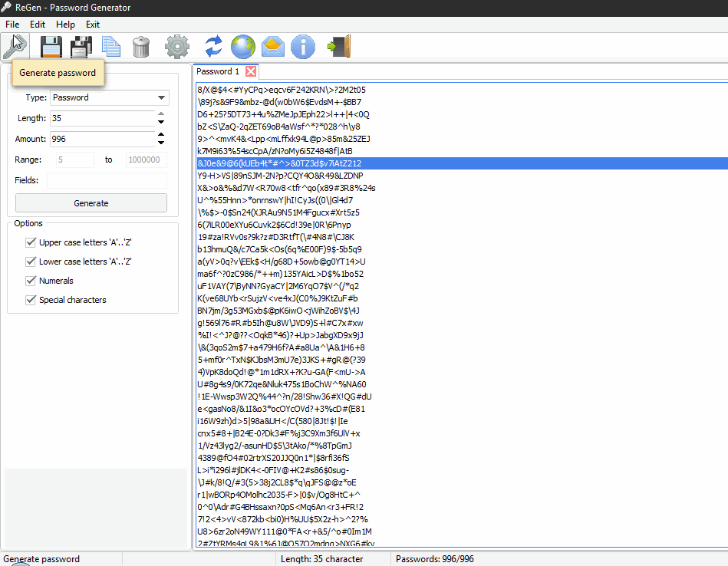The image size is (728, 566).
Task: Click the blue refresh arrows icon
Action: [x=213, y=47]
